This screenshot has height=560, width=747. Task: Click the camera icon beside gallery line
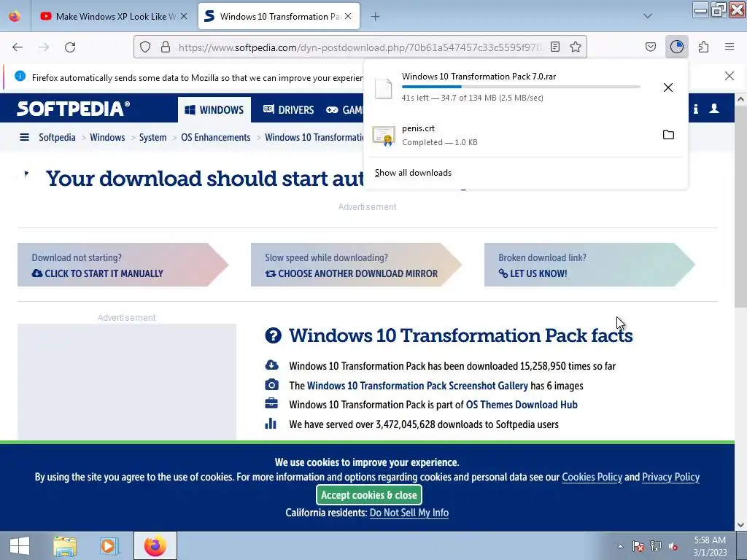click(x=271, y=385)
